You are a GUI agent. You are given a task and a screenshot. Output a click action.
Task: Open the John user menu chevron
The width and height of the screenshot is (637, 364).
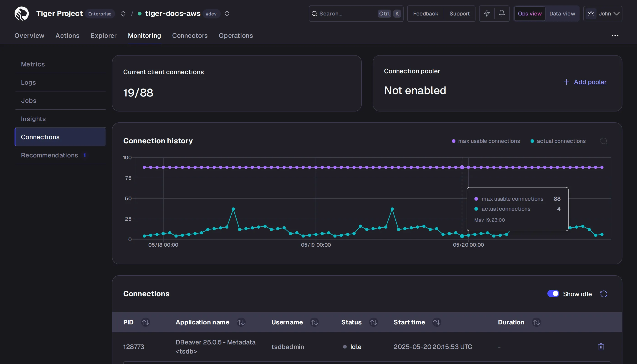[x=617, y=13]
